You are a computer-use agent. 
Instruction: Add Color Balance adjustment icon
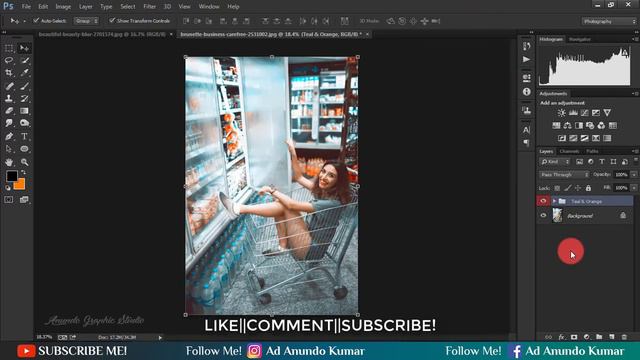pyautogui.click(x=567, y=126)
